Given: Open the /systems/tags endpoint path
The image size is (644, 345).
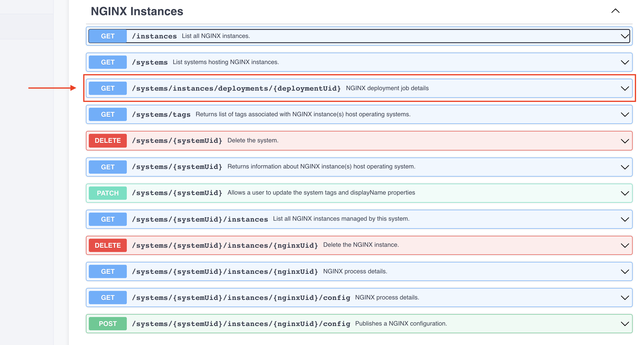Looking at the screenshot, I should coord(161,114).
